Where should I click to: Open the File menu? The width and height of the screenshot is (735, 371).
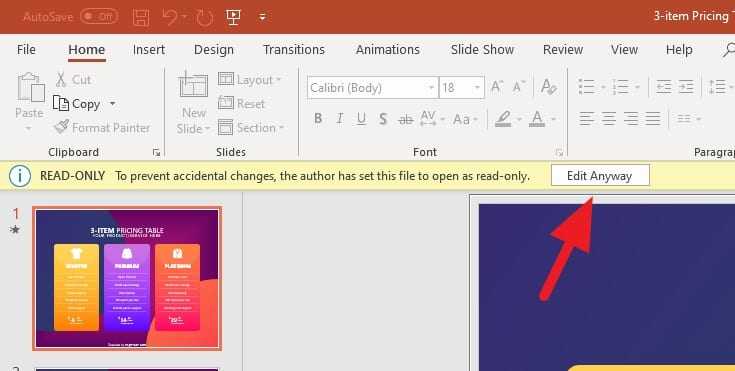[x=26, y=50]
